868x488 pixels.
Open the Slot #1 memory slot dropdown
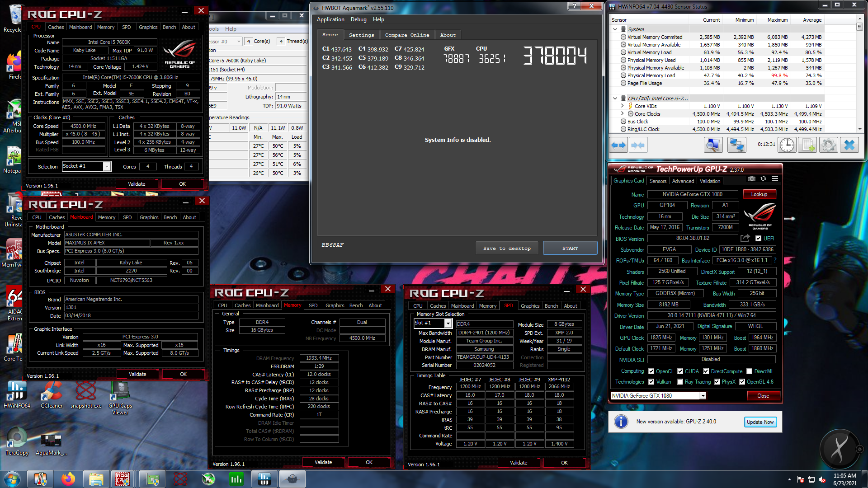click(x=448, y=323)
